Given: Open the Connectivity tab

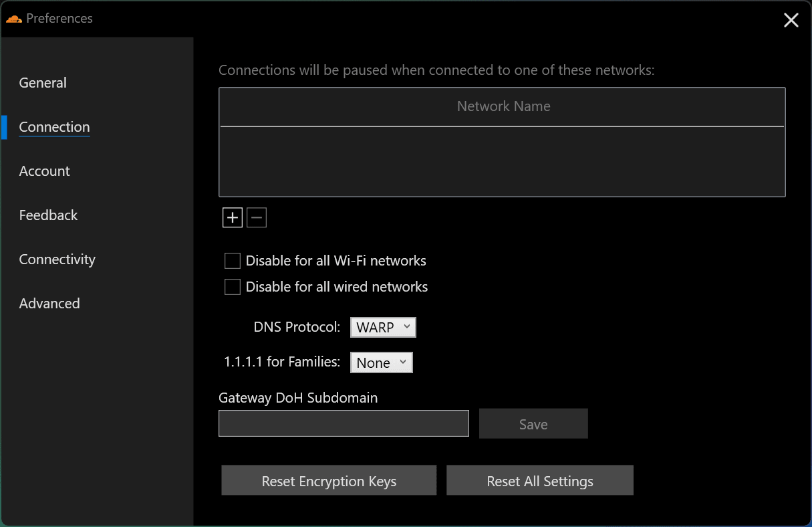Looking at the screenshot, I should [x=57, y=259].
